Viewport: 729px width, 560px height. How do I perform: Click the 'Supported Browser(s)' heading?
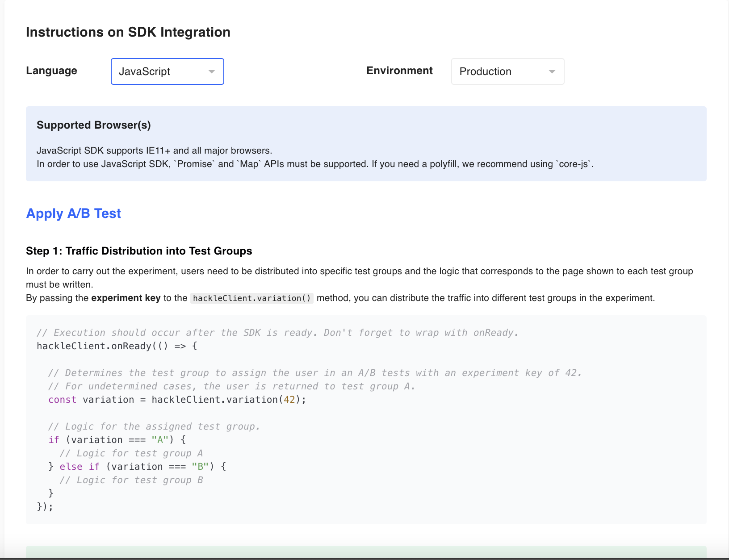click(x=94, y=125)
